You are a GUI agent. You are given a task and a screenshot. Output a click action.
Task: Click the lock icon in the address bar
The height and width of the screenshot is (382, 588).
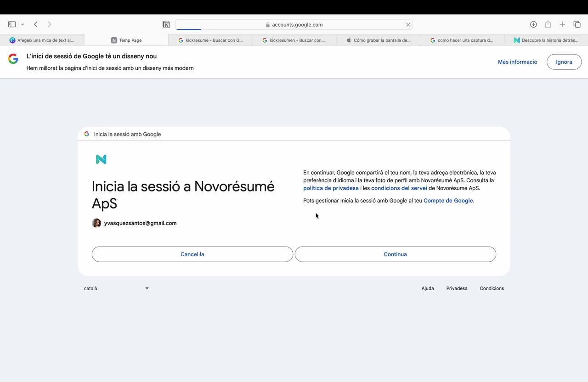(268, 25)
